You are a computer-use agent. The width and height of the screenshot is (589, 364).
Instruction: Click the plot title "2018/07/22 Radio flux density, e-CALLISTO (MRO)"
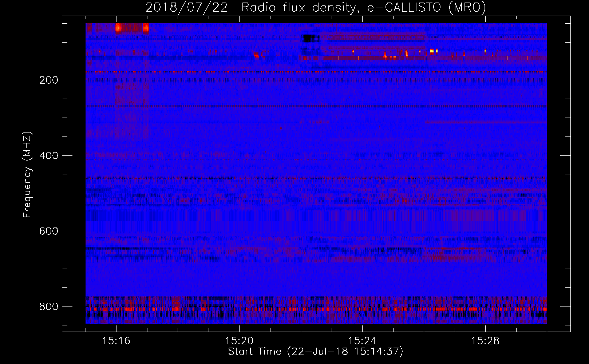[x=316, y=7]
